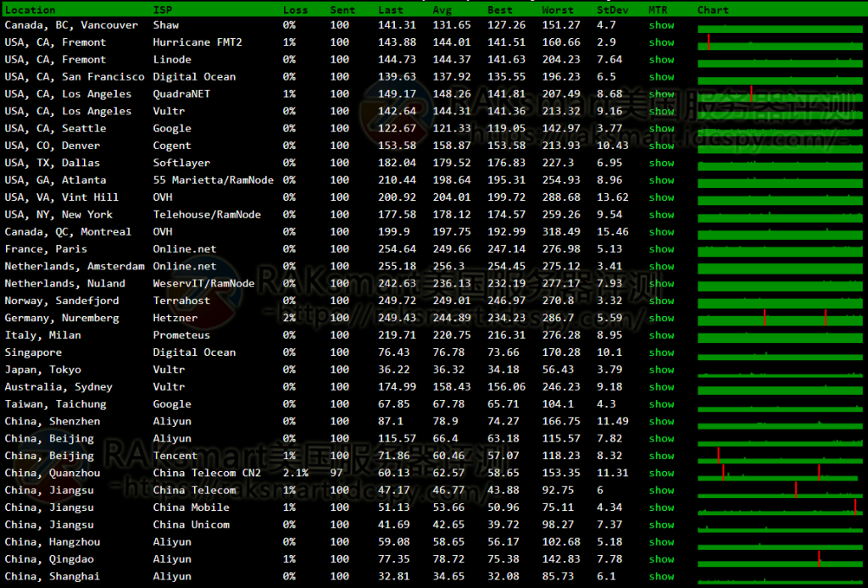Select the location 'Norway, Sandefjord'
The height and width of the screenshot is (588, 868).
pyautogui.click(x=61, y=301)
